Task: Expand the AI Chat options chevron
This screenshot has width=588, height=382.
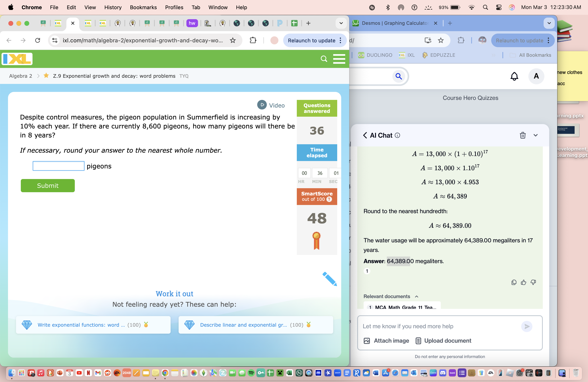Action: tap(536, 135)
